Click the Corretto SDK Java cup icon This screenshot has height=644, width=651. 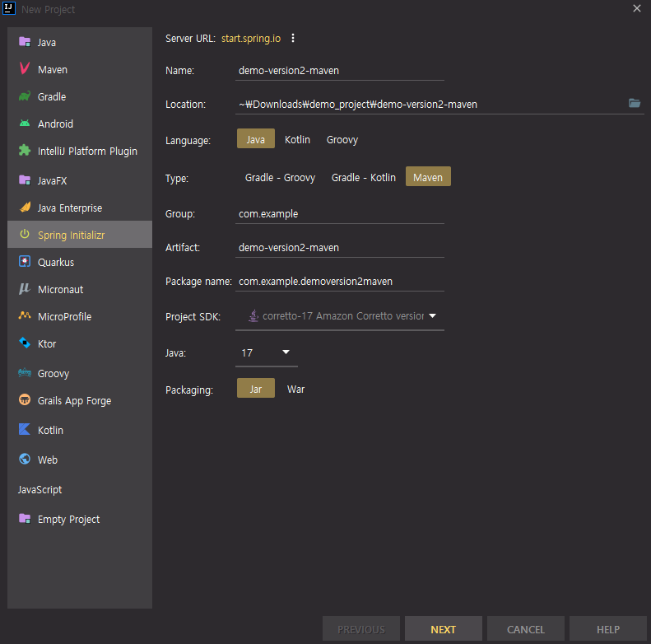click(253, 316)
